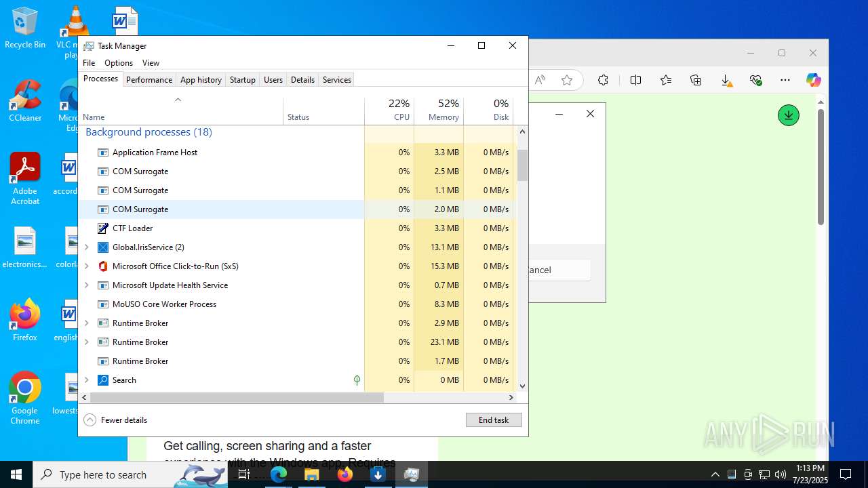
Task: Click the Cancel button in the Edge dialog
Action: click(559, 270)
